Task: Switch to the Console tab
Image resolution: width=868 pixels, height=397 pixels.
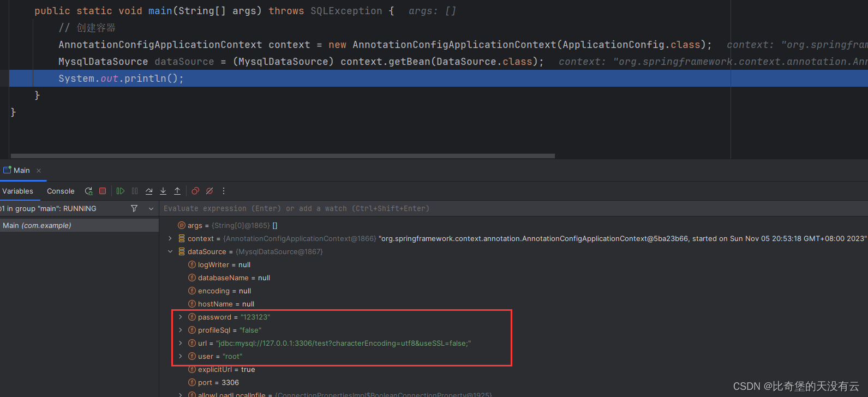Action: click(x=61, y=191)
